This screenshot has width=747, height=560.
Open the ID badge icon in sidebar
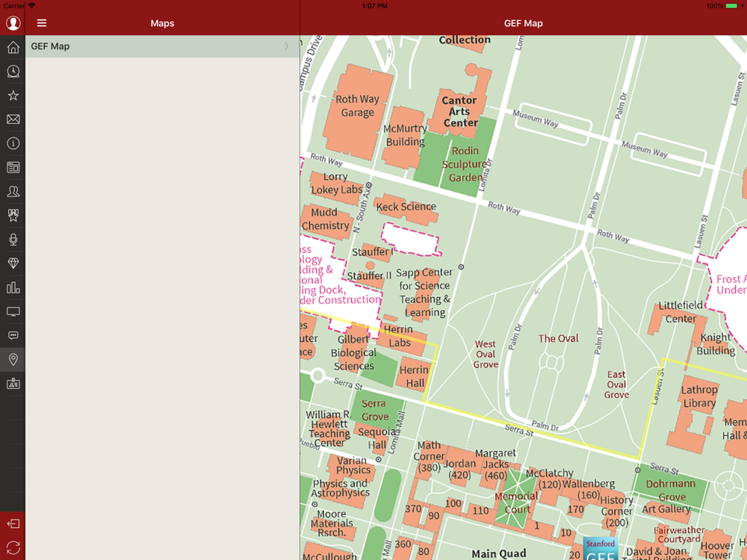click(13, 383)
